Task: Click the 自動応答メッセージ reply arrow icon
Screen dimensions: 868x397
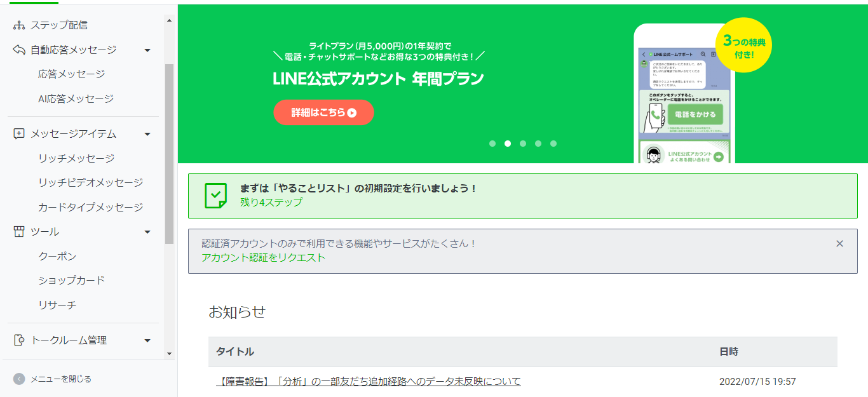Action: coord(19,50)
